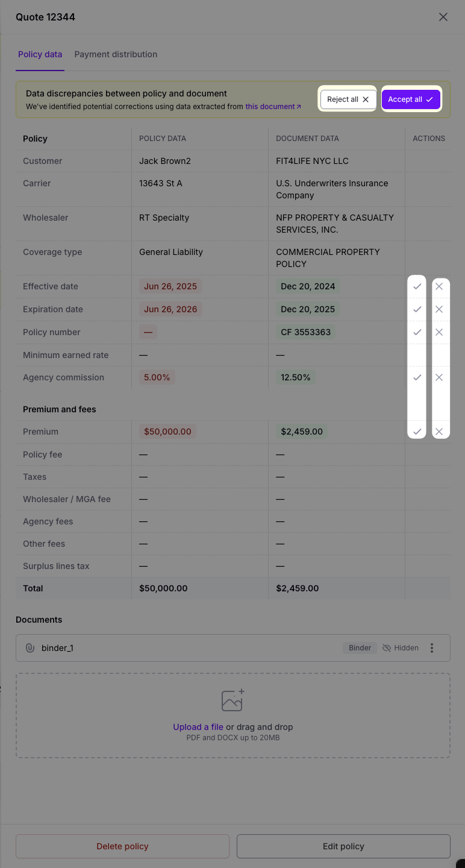Click the Accept all button

[411, 99]
